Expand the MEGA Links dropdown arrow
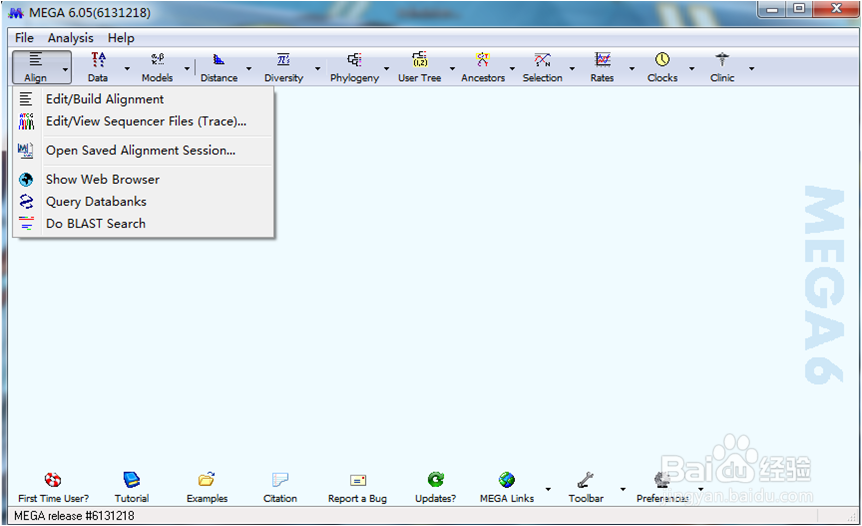 [548, 489]
